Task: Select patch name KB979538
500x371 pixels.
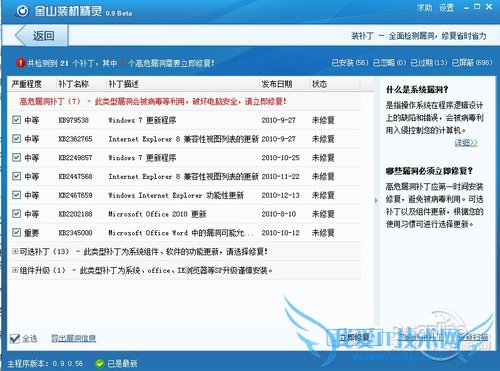Action: point(74,120)
